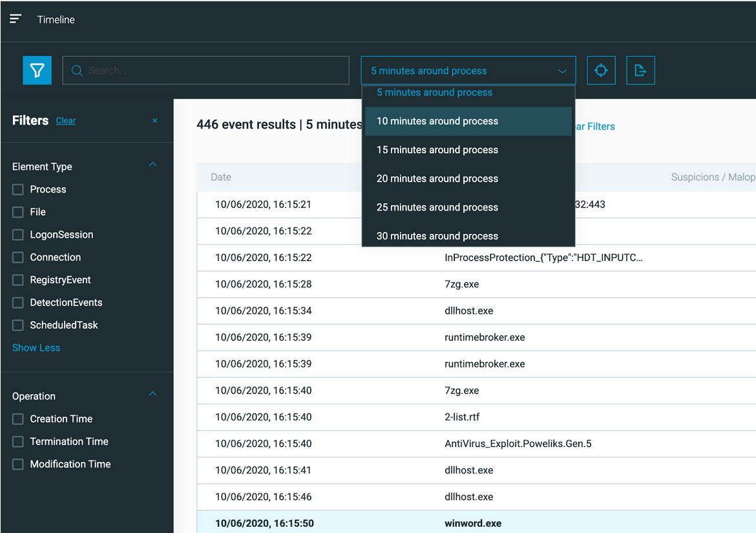Click the export results icon
The height and width of the screenshot is (533, 756).
[x=640, y=70]
